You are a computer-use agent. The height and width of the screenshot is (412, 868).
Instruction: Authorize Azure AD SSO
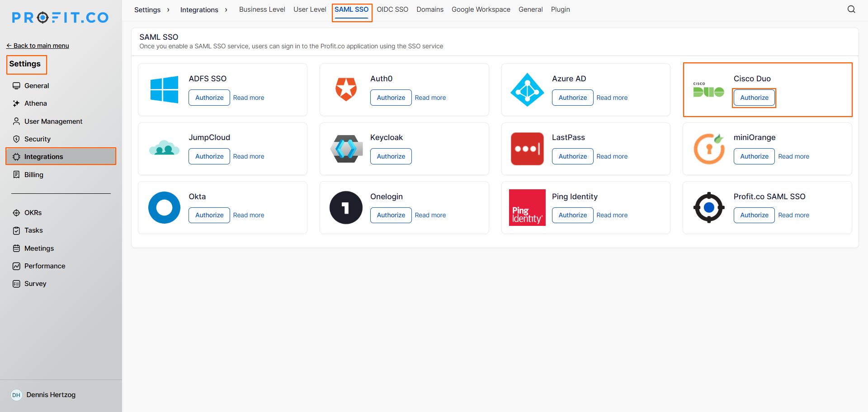pyautogui.click(x=573, y=98)
